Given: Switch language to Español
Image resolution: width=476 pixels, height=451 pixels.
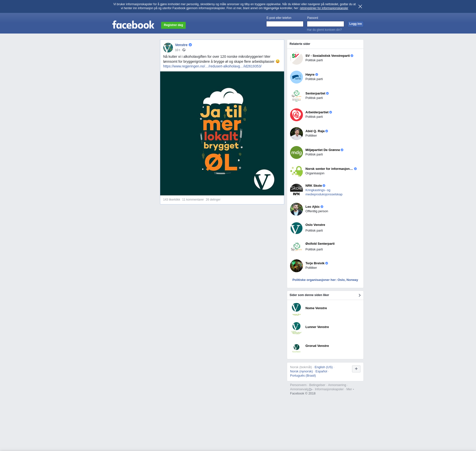Looking at the screenshot, I should [321, 371].
